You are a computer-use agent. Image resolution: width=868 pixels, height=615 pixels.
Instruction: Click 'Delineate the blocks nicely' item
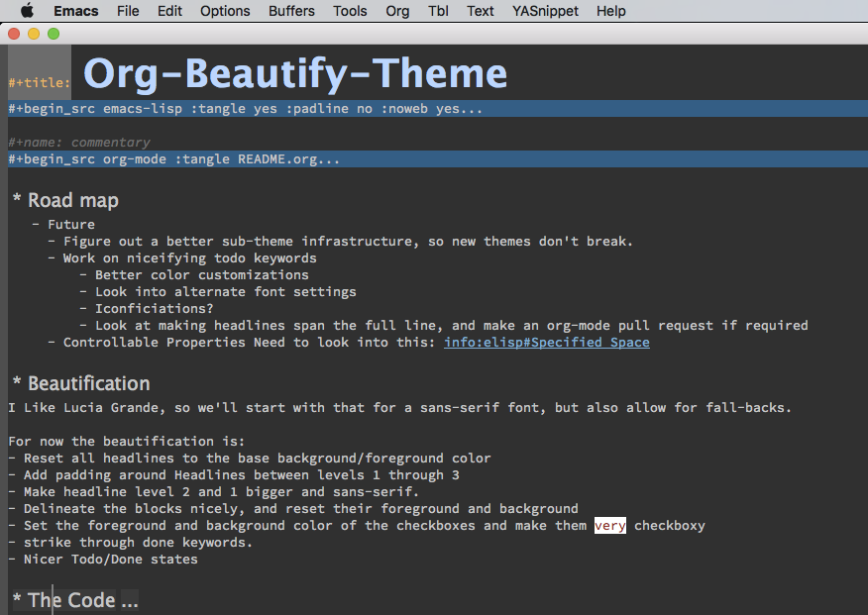point(300,509)
